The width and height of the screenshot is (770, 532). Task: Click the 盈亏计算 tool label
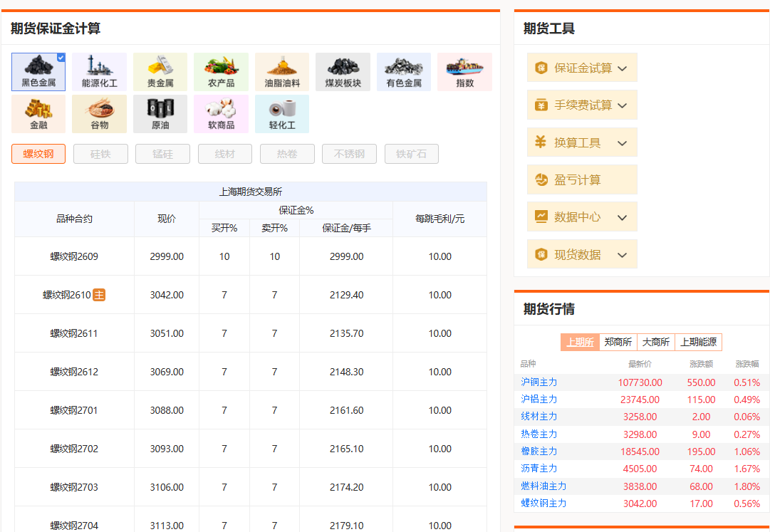[578, 180]
